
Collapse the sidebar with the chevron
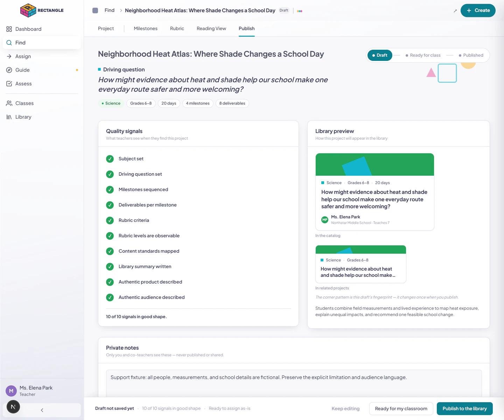click(x=42, y=410)
